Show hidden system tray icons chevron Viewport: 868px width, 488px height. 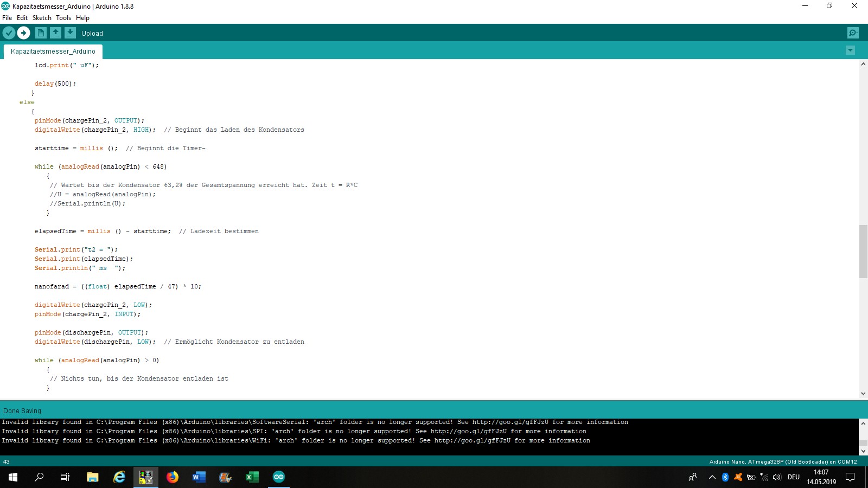[712, 477]
